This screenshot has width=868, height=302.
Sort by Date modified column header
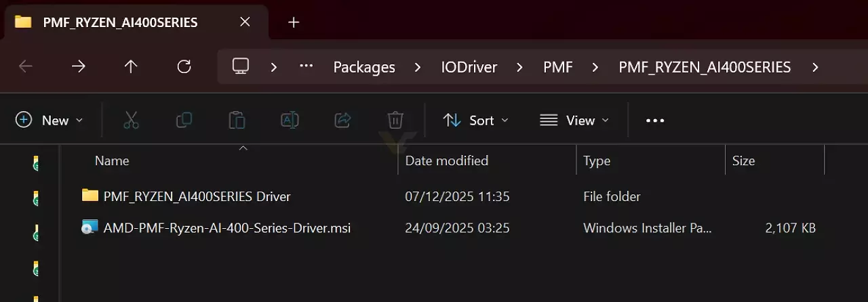tap(446, 161)
